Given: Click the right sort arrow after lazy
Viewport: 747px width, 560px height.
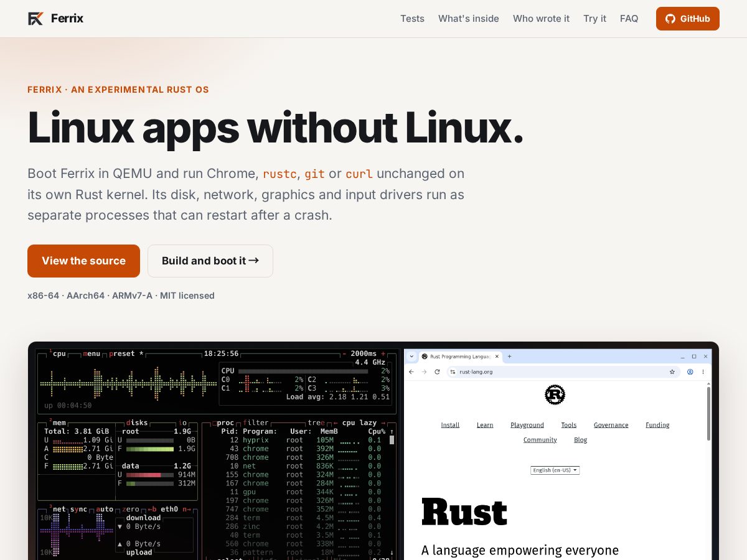Looking at the screenshot, I should pyautogui.click(x=383, y=423).
